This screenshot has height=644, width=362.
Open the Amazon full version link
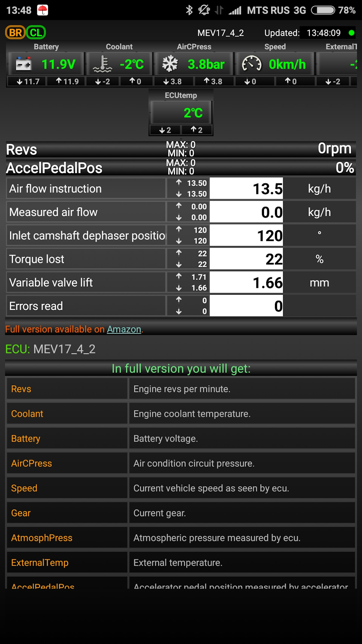tap(124, 329)
